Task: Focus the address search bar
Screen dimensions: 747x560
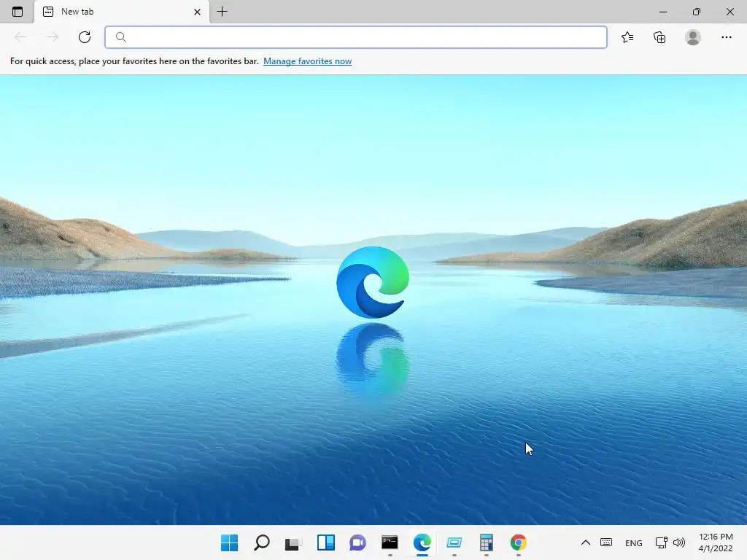Action: click(x=356, y=37)
